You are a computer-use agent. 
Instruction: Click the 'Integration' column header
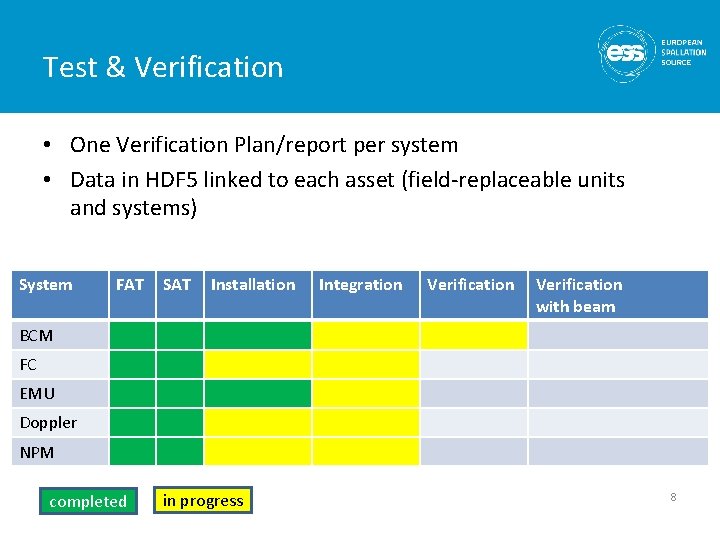366,294
